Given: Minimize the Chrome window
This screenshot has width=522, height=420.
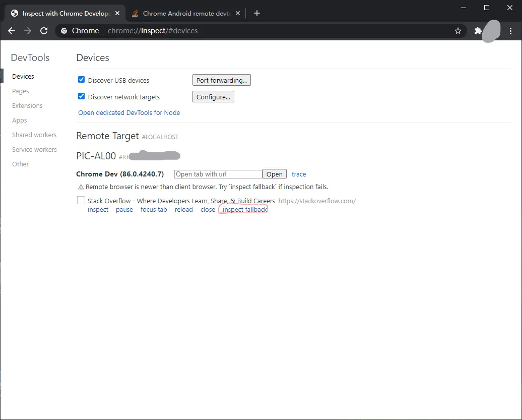Looking at the screenshot, I should tap(464, 8).
